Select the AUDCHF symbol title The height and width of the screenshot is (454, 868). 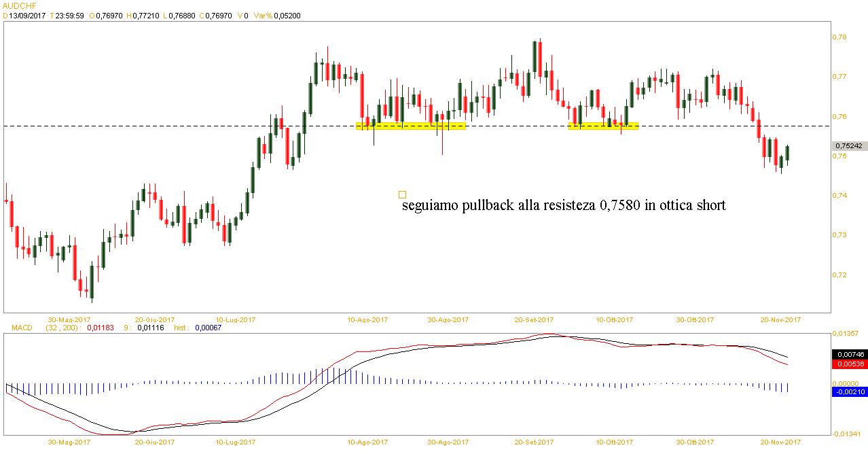[x=20, y=4]
